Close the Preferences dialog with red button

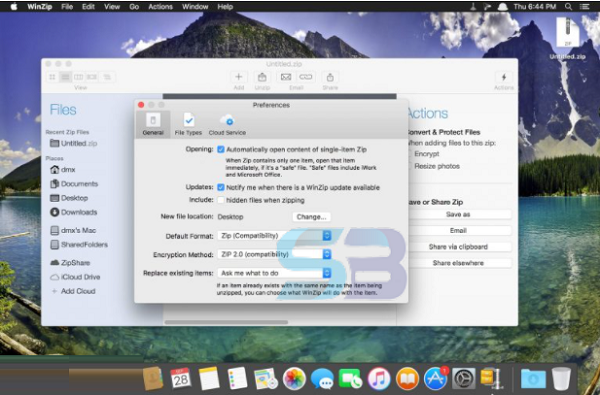(x=141, y=105)
